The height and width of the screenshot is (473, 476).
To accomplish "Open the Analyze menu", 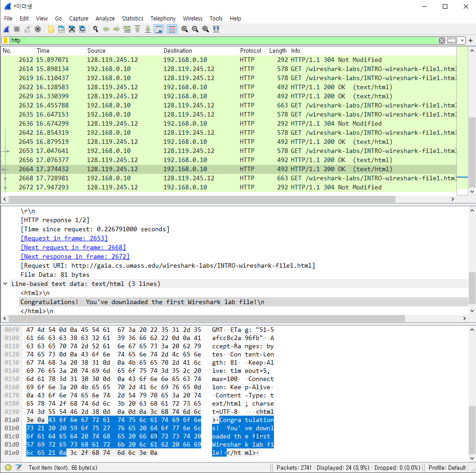I will [x=105, y=19].
